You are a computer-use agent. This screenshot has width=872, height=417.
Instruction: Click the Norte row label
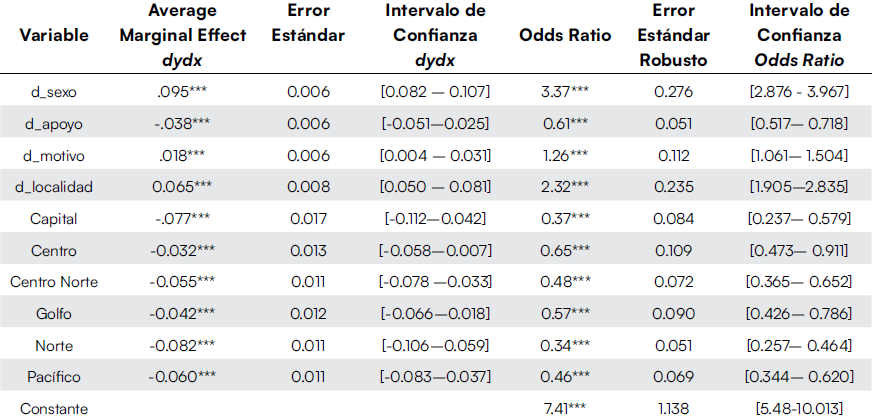[54, 345]
